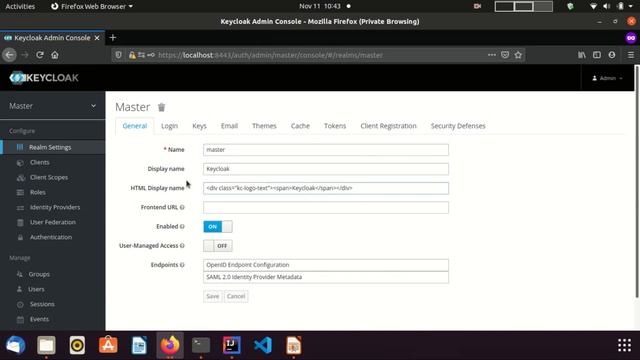This screenshot has width=640, height=360.
Task: Open a new browser tab
Action: [113, 38]
